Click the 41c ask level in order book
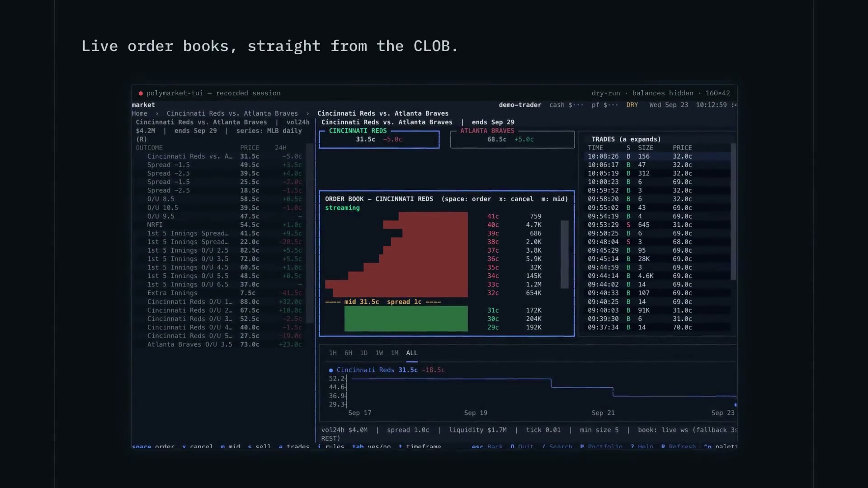The height and width of the screenshot is (488, 868). [493, 216]
